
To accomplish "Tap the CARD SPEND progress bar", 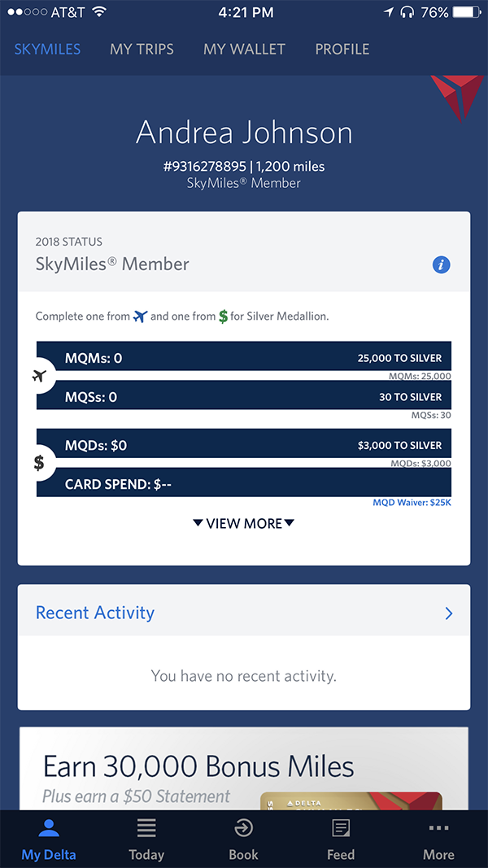I will tap(244, 483).
